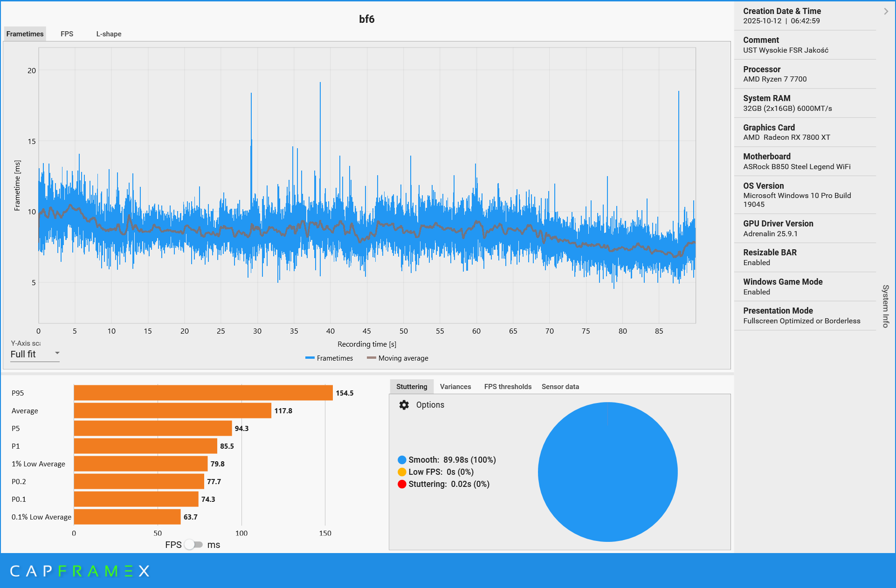
Task: Toggle Moving average series in legend
Action: tap(398, 358)
